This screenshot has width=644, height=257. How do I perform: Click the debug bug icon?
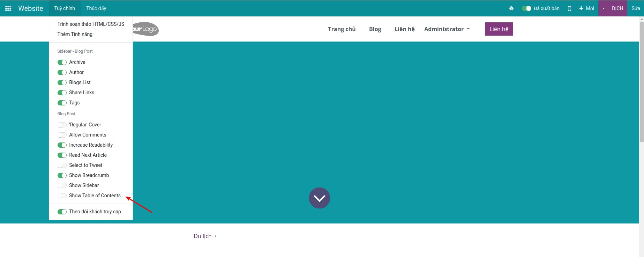click(511, 8)
